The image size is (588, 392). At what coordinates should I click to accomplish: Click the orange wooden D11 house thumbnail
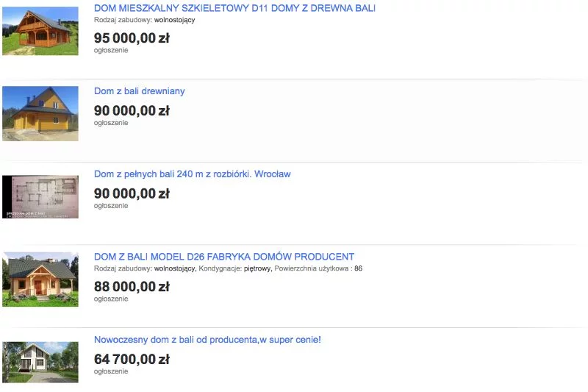40,31
